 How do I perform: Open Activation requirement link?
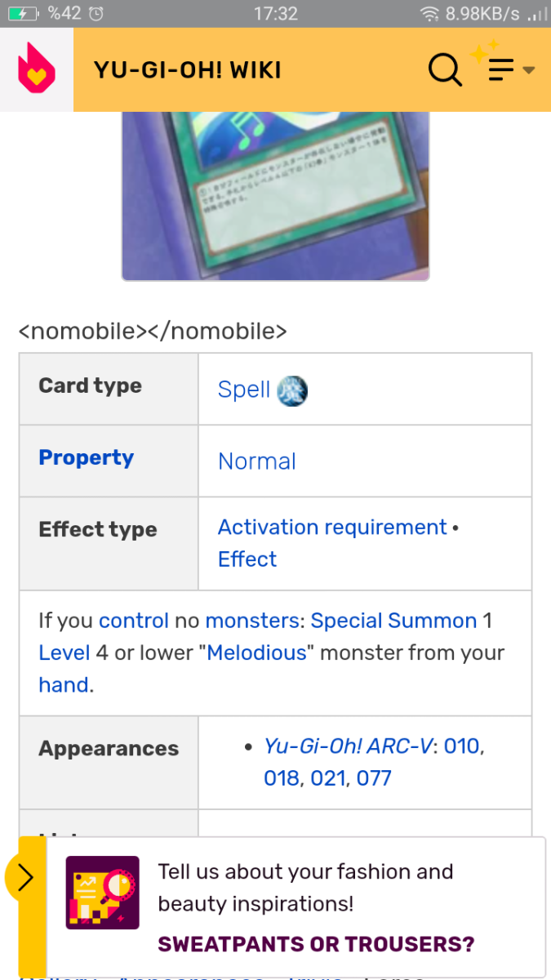tap(332, 528)
